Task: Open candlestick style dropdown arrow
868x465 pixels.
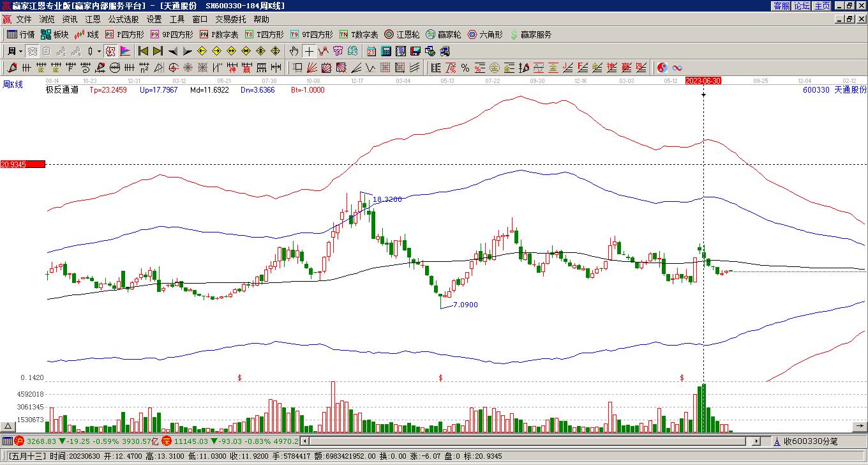Action: [x=99, y=51]
